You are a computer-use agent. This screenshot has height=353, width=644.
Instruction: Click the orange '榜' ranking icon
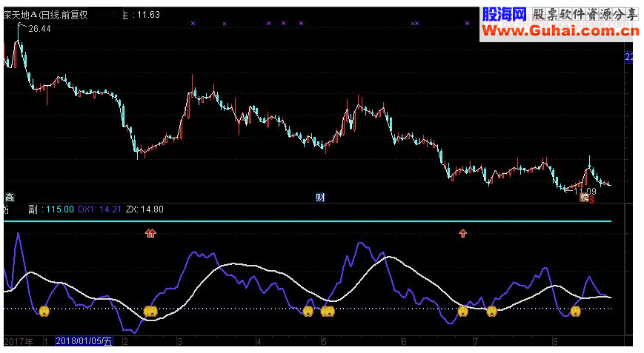585,198
